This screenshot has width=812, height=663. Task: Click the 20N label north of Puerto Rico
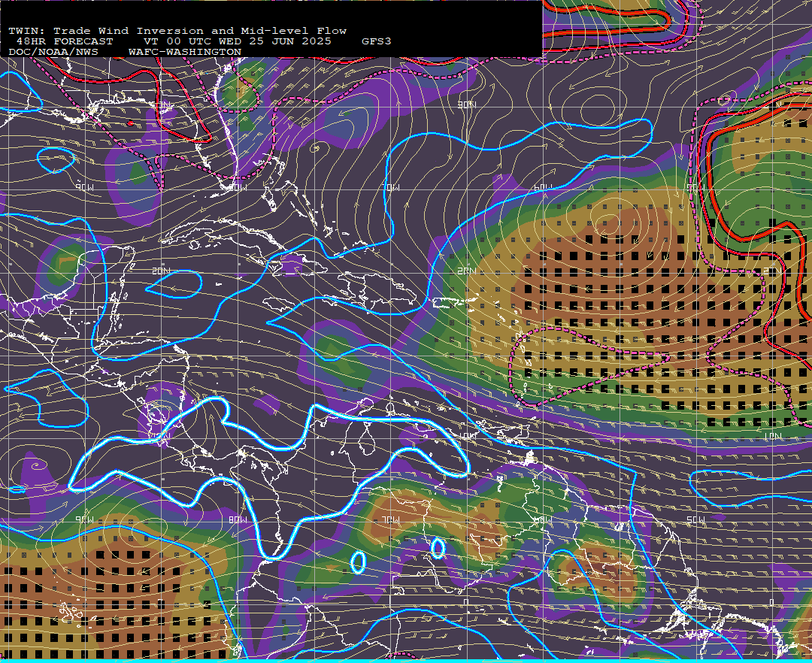pos(467,271)
